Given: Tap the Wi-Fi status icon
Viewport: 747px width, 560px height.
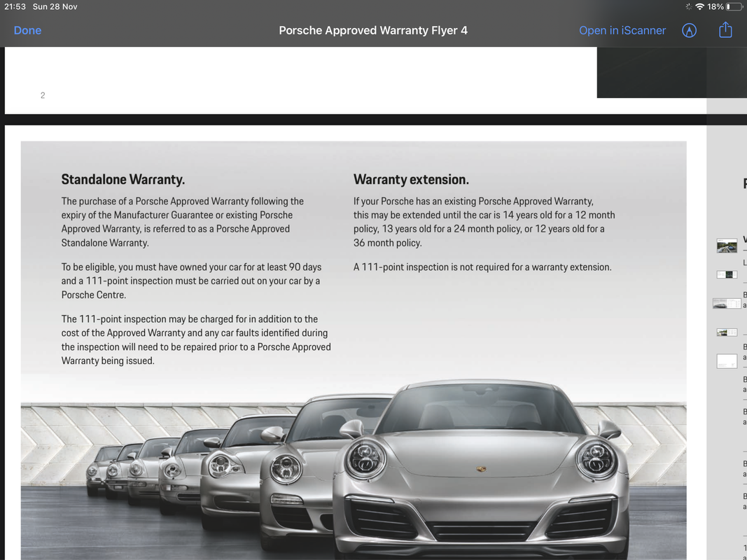Looking at the screenshot, I should click(699, 7).
